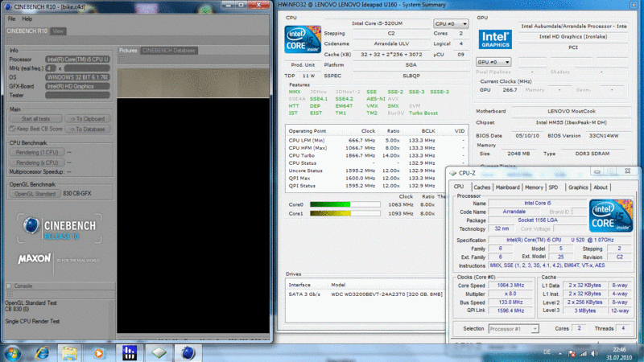Switch to HWiNFO32 taskbar icon

130,353
